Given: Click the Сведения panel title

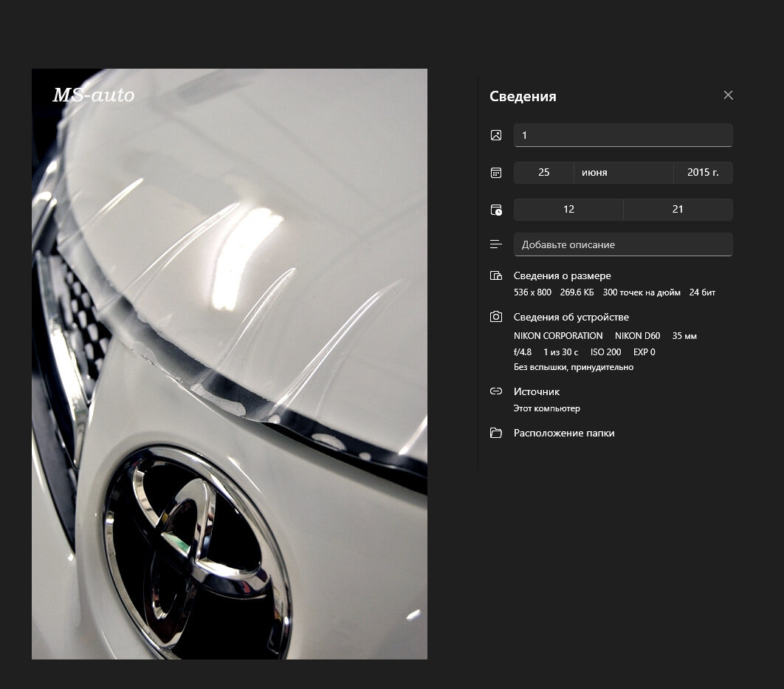Looking at the screenshot, I should pyautogui.click(x=523, y=96).
